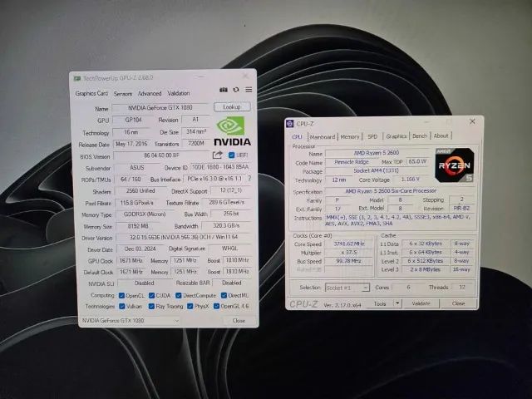Open the Graphics tab in CPU-Z

(397, 136)
